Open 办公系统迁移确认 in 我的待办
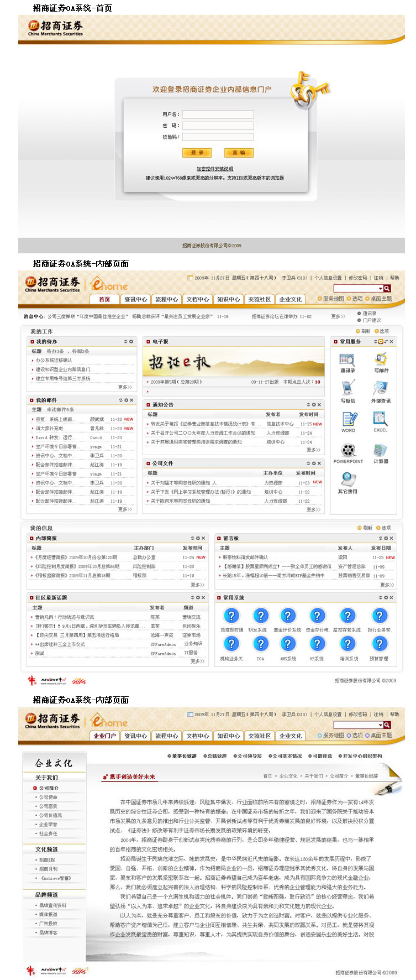The width and height of the screenshot is (416, 980). coord(54,360)
